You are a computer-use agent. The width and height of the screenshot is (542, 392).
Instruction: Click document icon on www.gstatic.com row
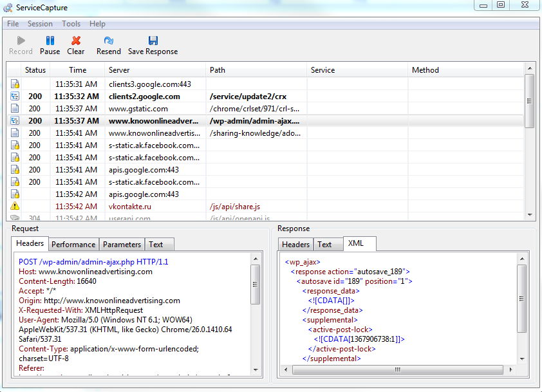pyautogui.click(x=15, y=109)
